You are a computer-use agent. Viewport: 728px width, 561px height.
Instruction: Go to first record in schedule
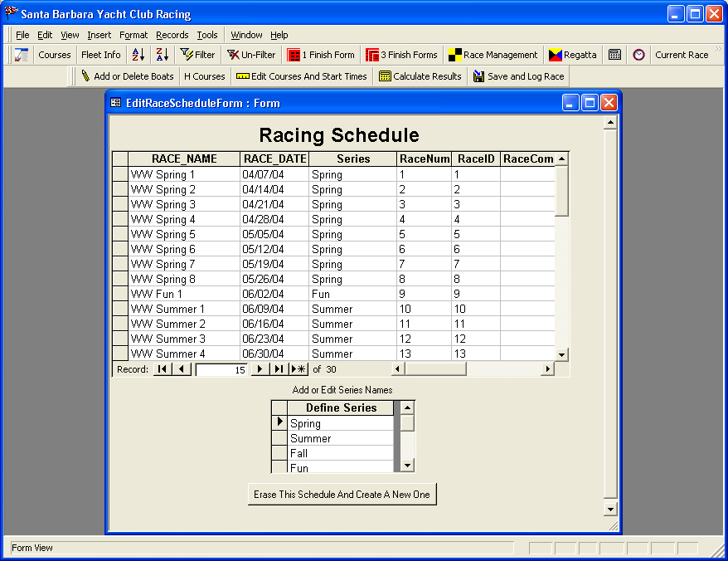(x=162, y=369)
